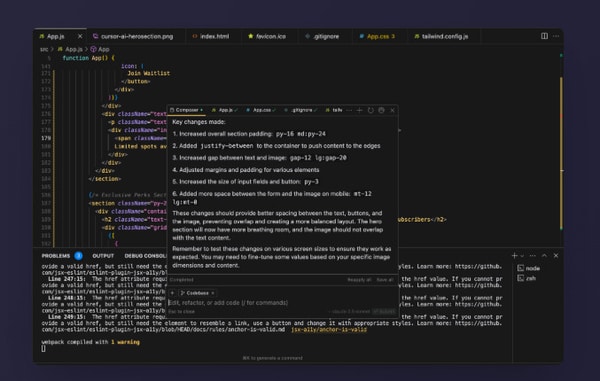Click line number 179 in gutter
The width and height of the screenshot is (600, 381).
click(46, 138)
